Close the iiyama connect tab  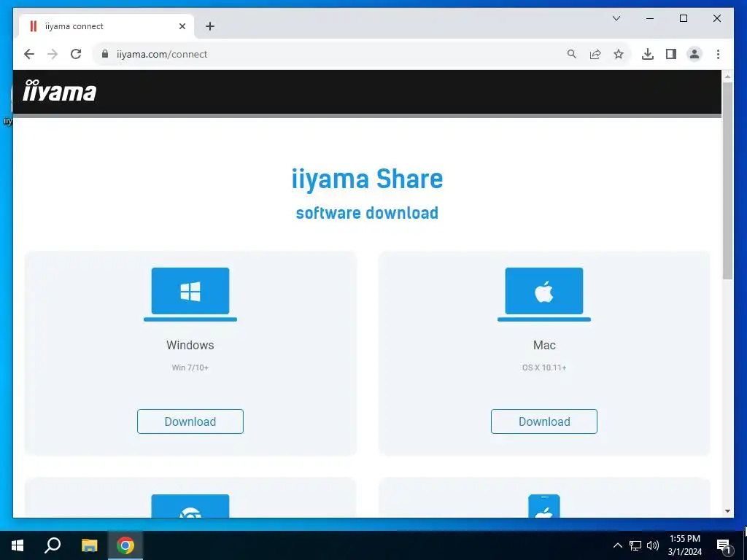pos(182,26)
